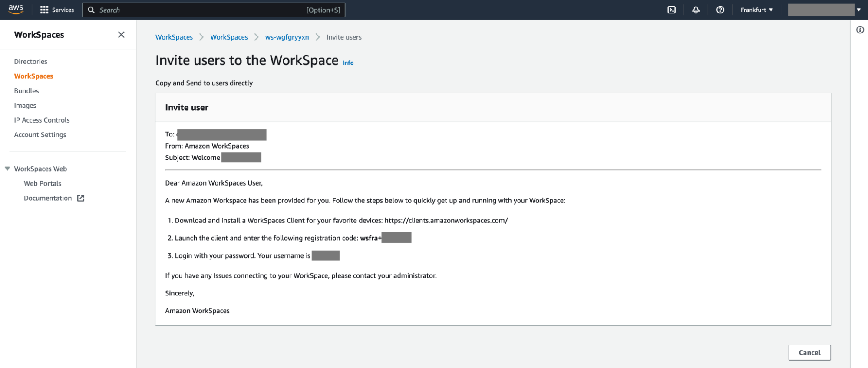Click the 'Subject: Welcome' line
This screenshot has height=368, width=868.
[192, 158]
